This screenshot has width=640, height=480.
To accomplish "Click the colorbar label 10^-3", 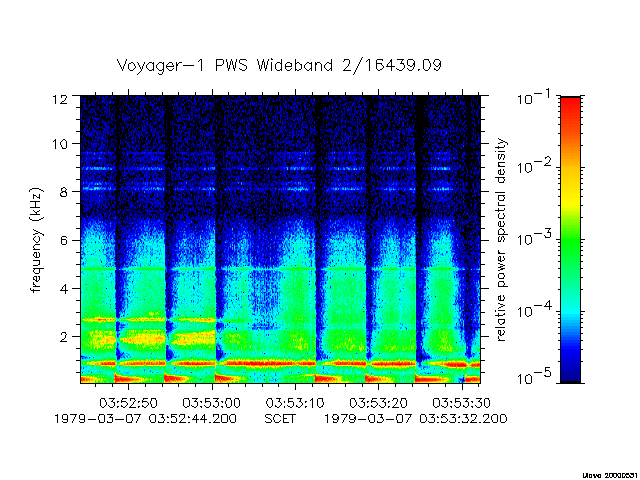I will [535, 237].
